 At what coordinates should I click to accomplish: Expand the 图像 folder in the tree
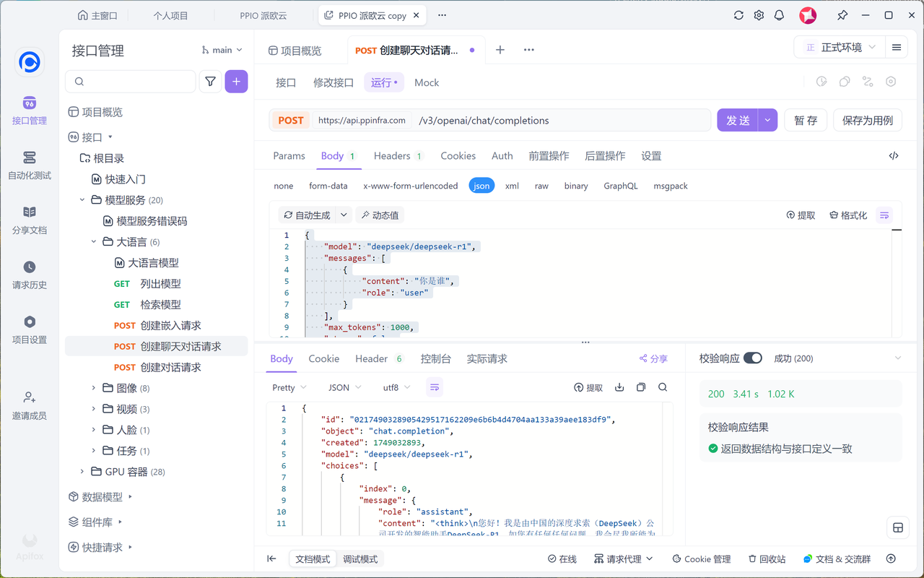(93, 388)
